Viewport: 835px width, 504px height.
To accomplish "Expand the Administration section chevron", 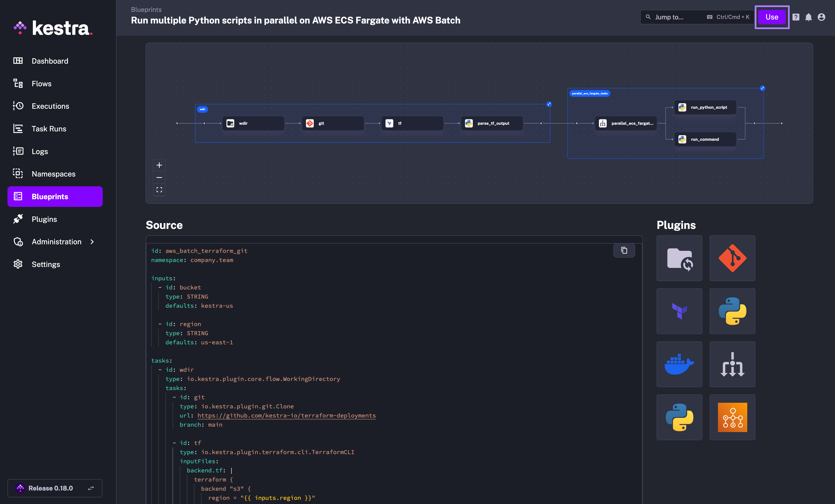I will (92, 242).
